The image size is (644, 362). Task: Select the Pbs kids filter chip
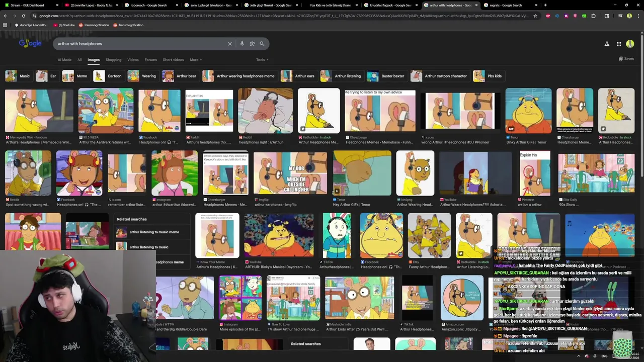click(x=488, y=76)
